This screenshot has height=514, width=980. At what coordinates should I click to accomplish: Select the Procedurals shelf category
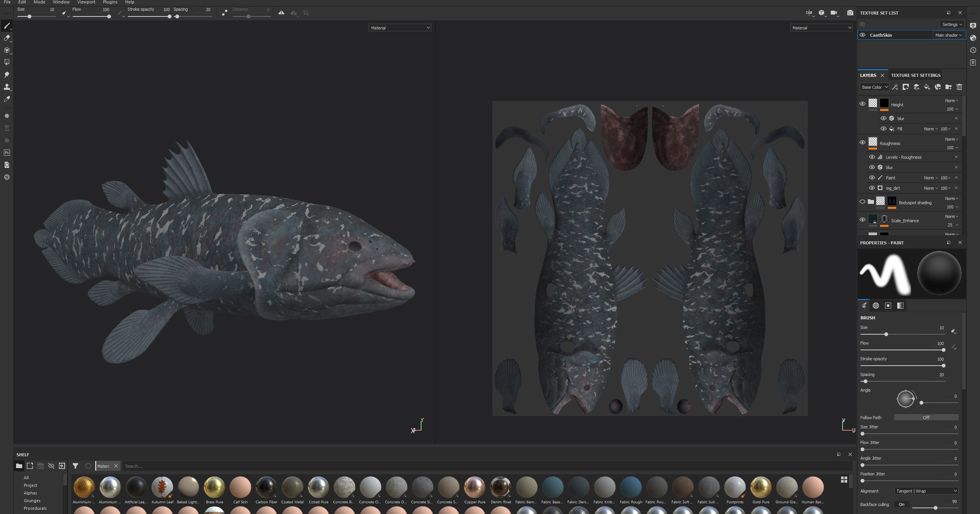click(35, 508)
